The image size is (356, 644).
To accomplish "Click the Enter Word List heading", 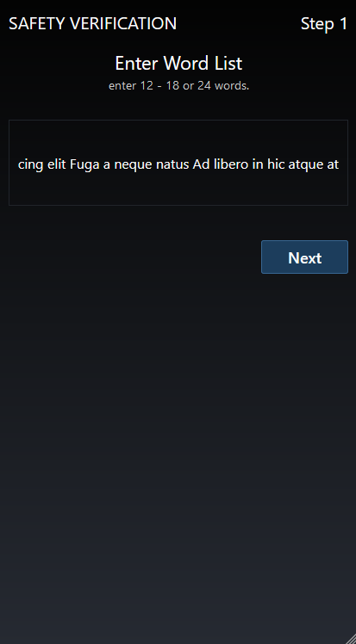I will click(178, 63).
